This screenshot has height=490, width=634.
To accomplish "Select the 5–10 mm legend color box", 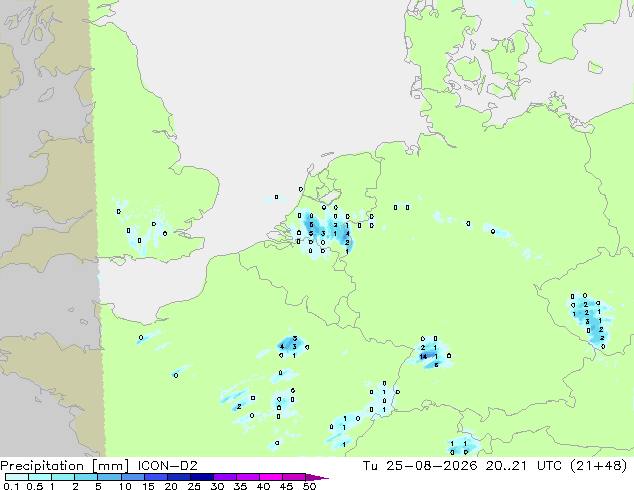I will pyautogui.click(x=109, y=477).
